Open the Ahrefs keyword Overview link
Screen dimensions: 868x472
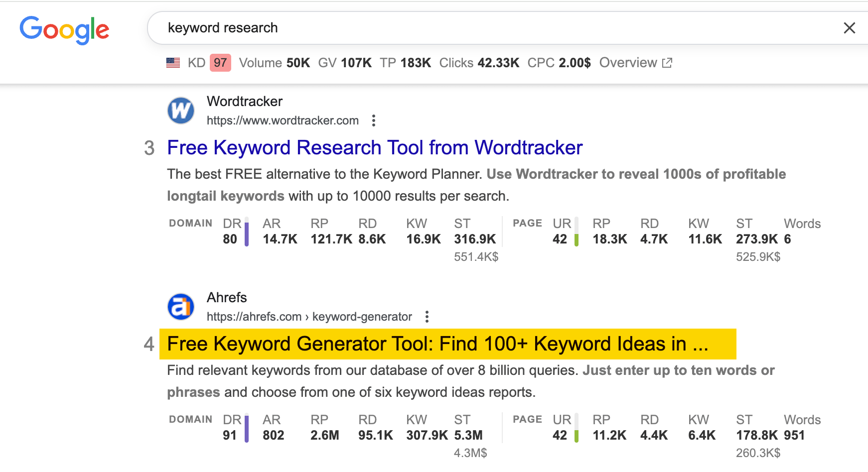(628, 63)
